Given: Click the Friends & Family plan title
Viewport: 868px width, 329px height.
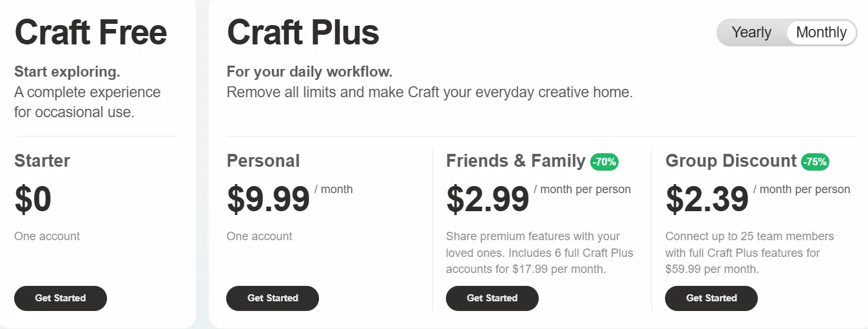Looking at the screenshot, I should (x=516, y=160).
